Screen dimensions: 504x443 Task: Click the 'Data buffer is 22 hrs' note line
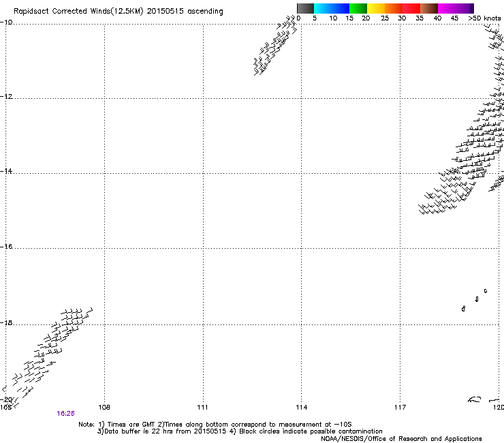(x=240, y=431)
